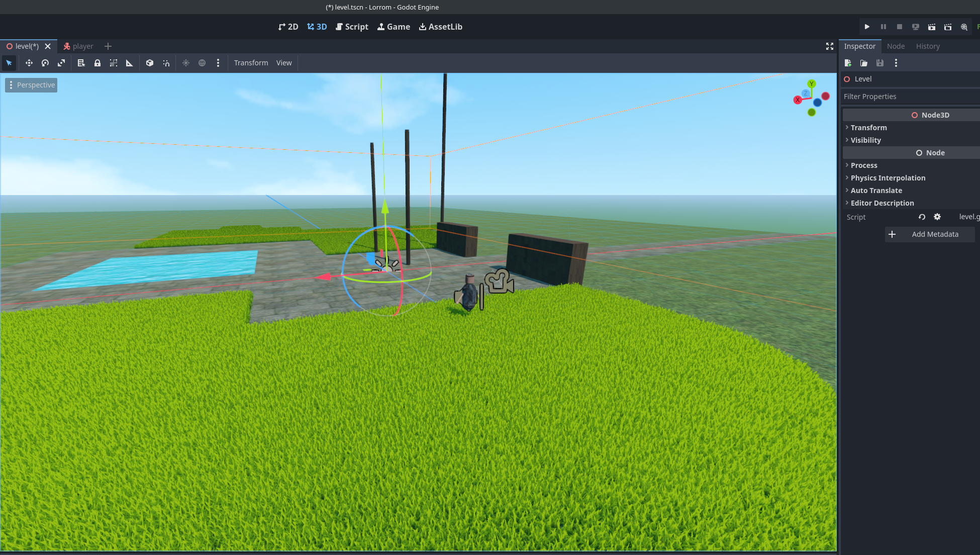The height and width of the screenshot is (555, 980).
Task: Switch to Rotate mode tool
Action: point(45,63)
